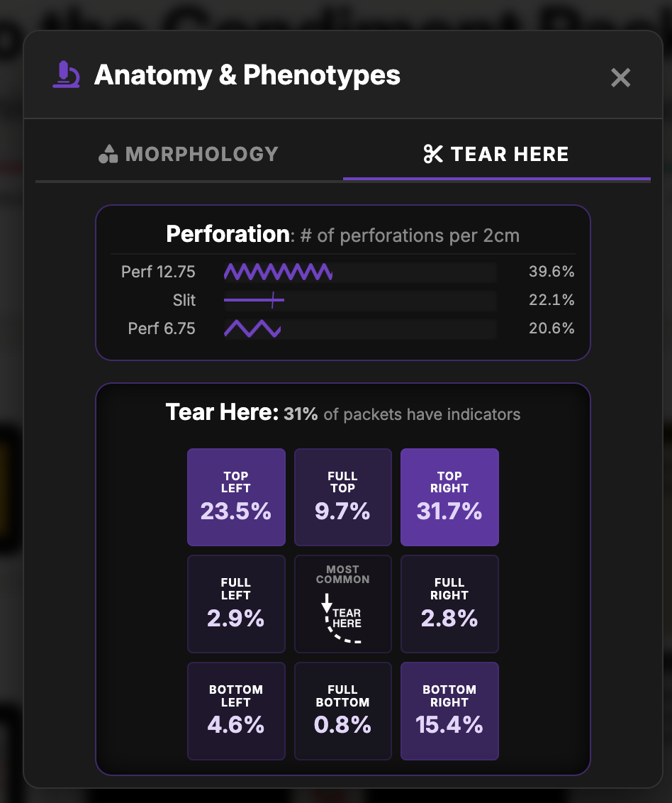Pick the Full Bottom 0.8% tile

pos(343,711)
